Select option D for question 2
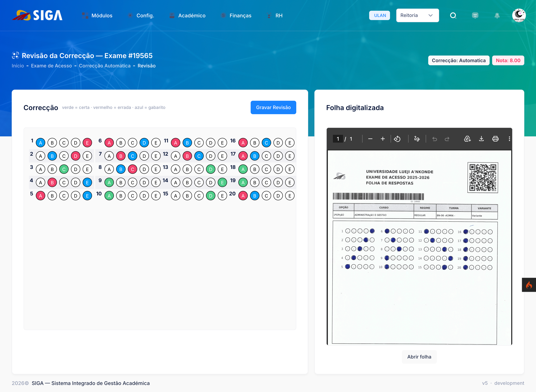This screenshot has height=392, width=536. pyautogui.click(x=76, y=156)
